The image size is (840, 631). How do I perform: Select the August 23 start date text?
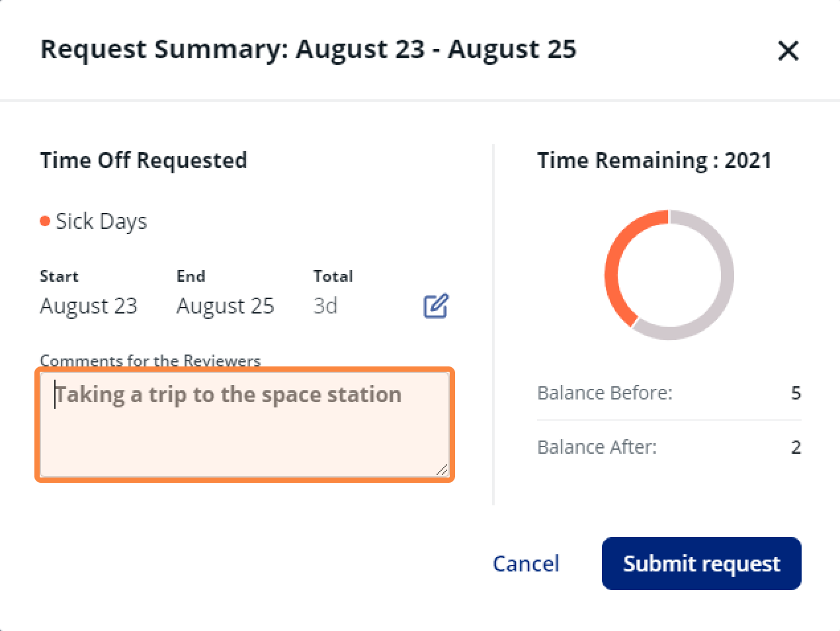point(89,306)
